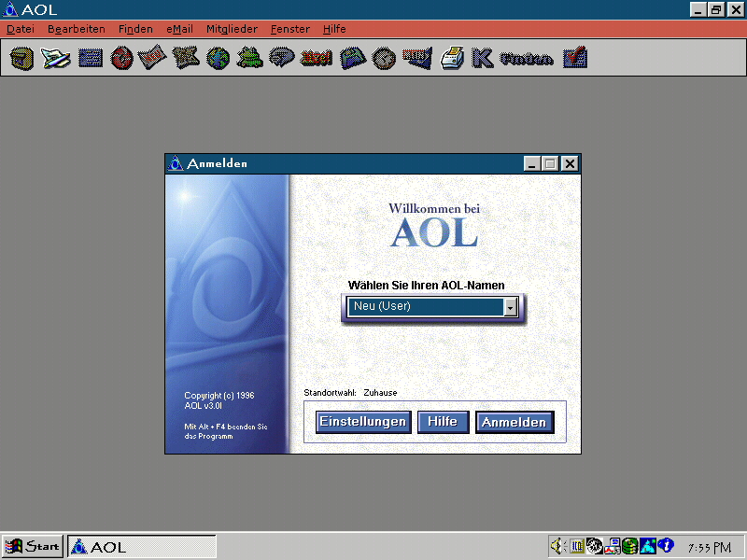Click the Anmelden button to sign on
The height and width of the screenshot is (560, 747).
tap(514, 421)
